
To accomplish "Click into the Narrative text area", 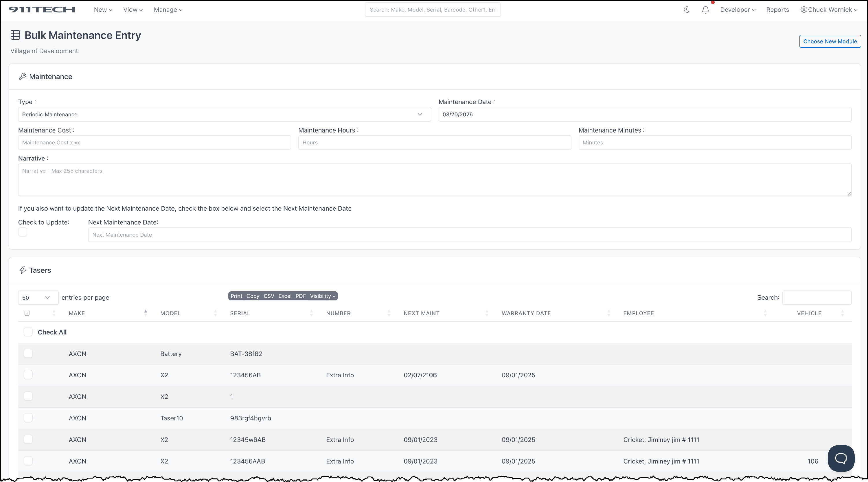I will pyautogui.click(x=434, y=180).
